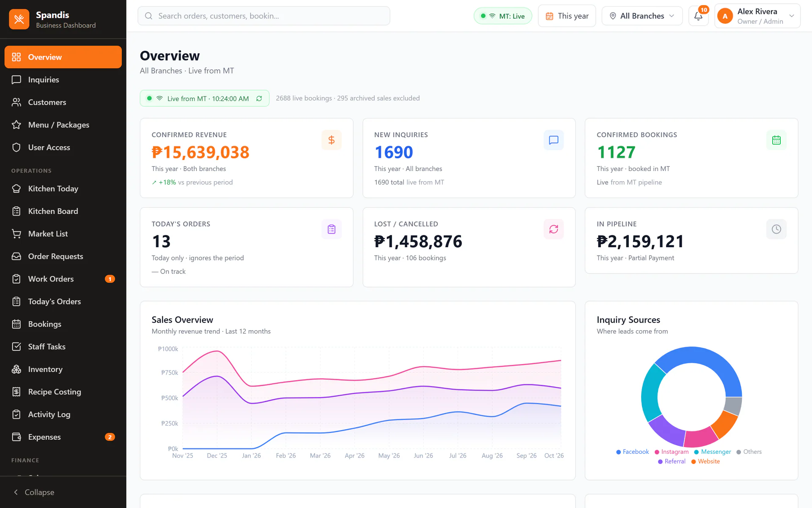Screen dimensions: 812x508
Task: Click MT: Live status pill
Action: (503, 16)
